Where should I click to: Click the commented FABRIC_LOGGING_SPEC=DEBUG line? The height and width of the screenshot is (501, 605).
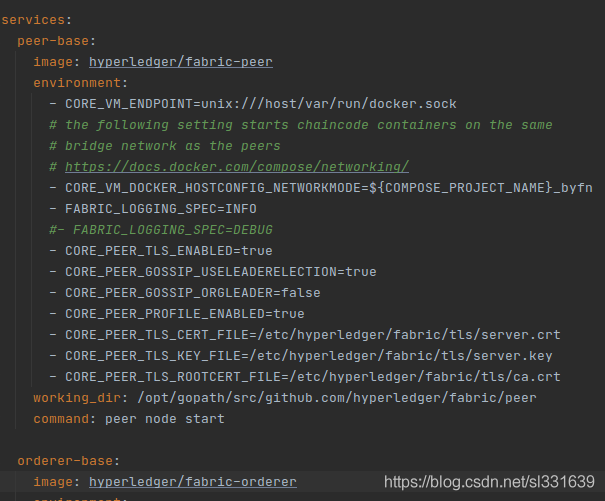[x=161, y=230]
